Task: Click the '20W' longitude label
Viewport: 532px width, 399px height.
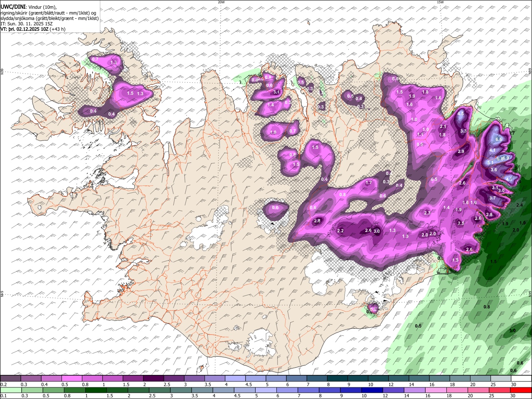Action: (221, 2)
